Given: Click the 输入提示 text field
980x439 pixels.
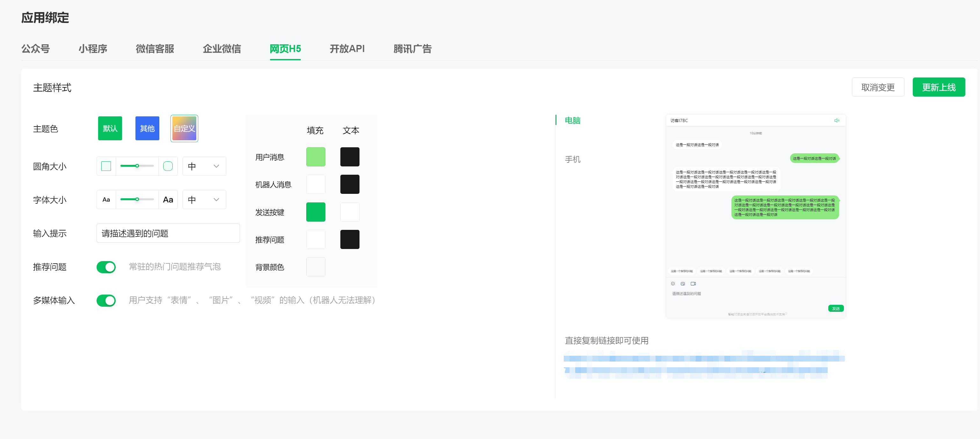Looking at the screenshot, I should tap(168, 233).
